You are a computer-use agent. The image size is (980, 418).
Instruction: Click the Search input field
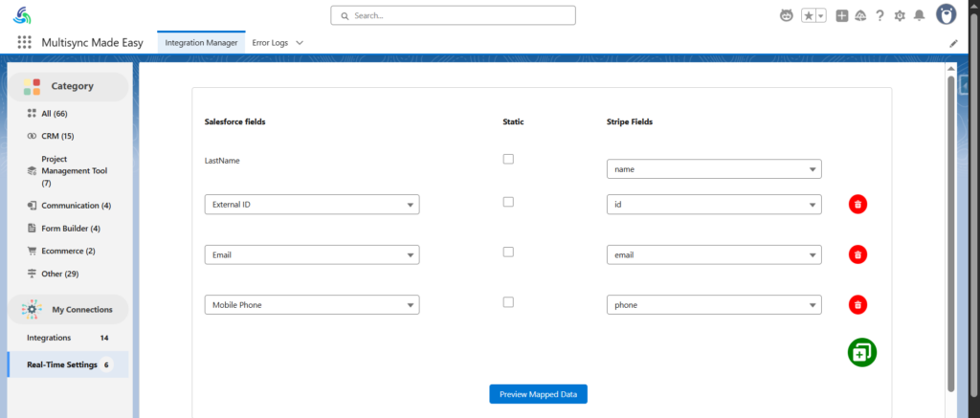coord(453,15)
